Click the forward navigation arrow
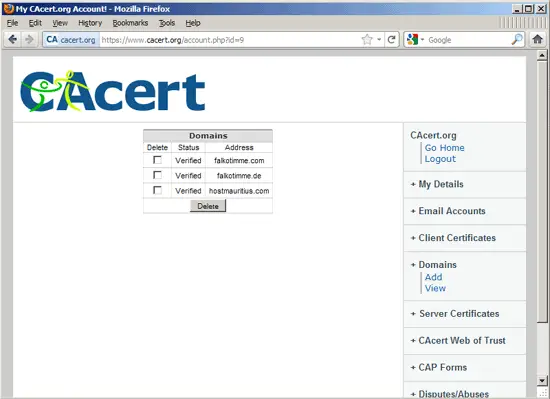Viewport: 550px width, 399px height. [29, 40]
